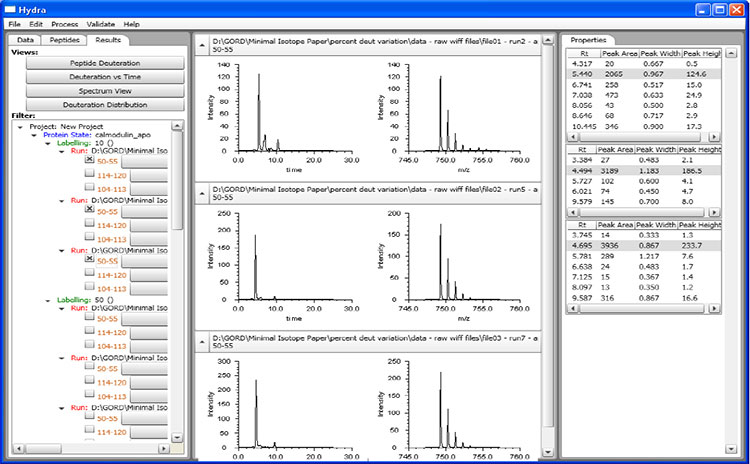Collapse the first Run under Labelling: 50
This screenshot has height=464, width=750.
(x=62, y=309)
